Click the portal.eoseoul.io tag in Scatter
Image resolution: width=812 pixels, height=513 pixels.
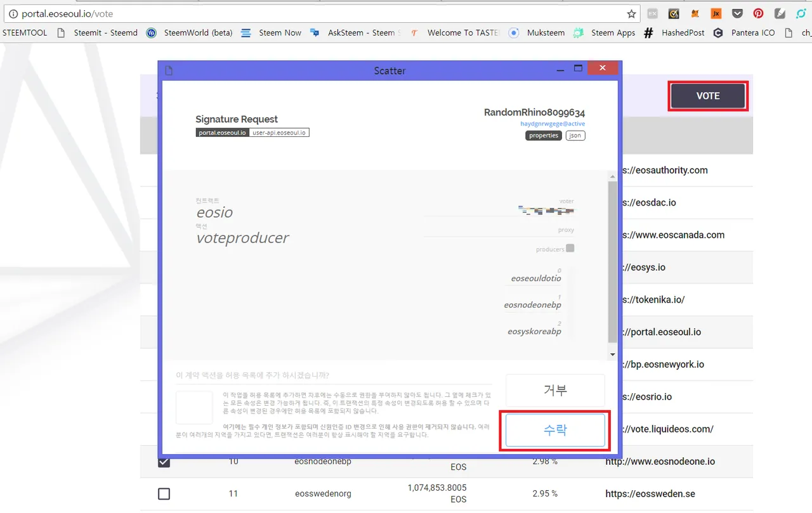click(x=222, y=133)
